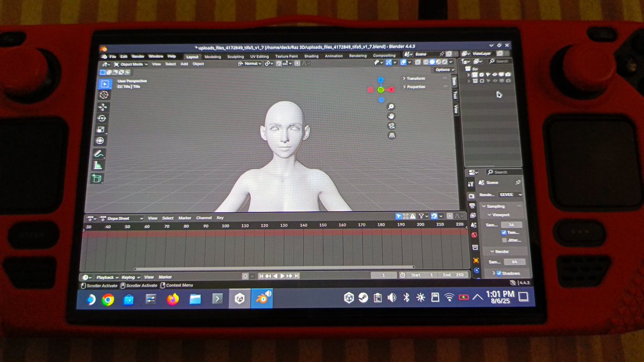Toggle second collection's exclude checkbox

tap(481, 81)
